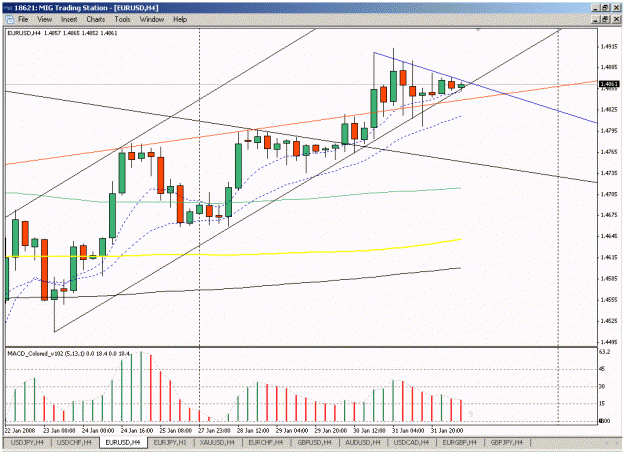Click the MACD_Colored indicator label

point(68,354)
